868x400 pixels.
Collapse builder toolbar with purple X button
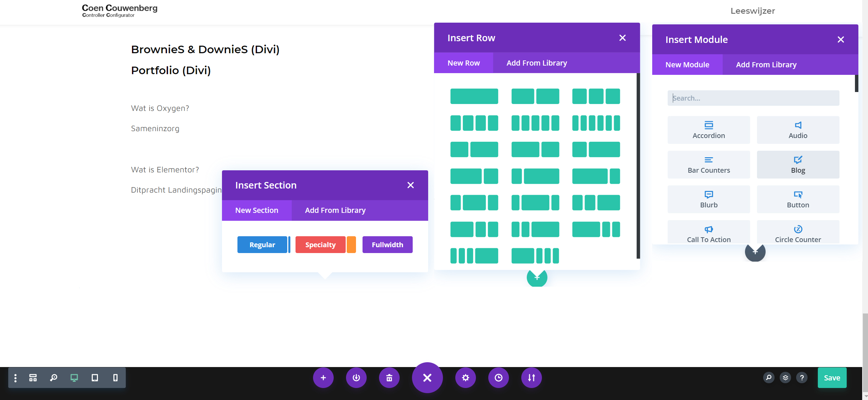(427, 378)
